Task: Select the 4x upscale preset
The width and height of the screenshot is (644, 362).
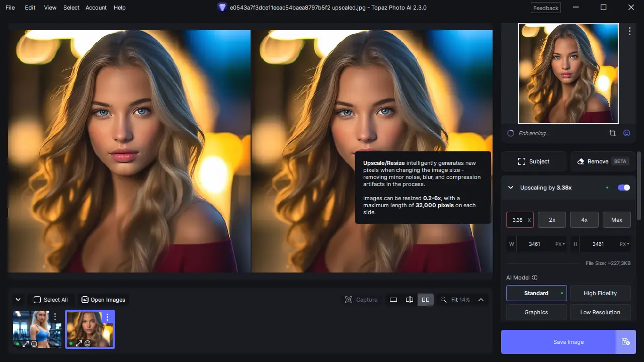Action: [584, 220]
